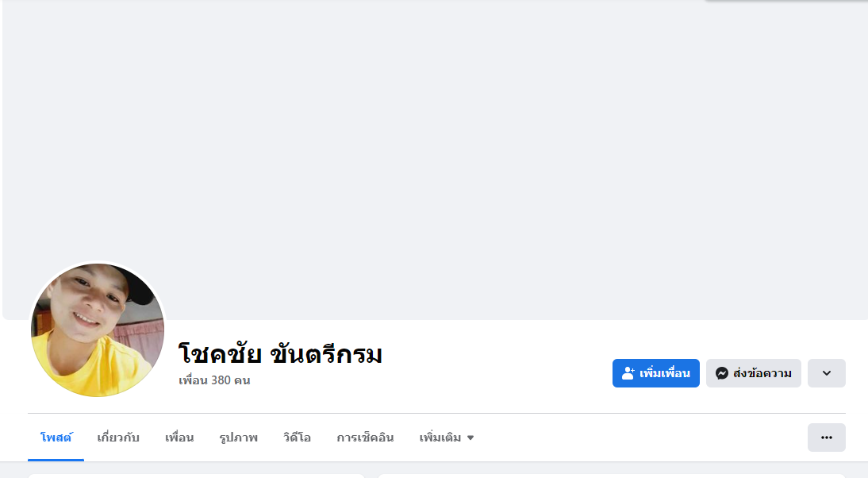The image size is (868, 478).
Task: Expand the chevron dropdown beside ส่งข้อความ
Action: 826,373
